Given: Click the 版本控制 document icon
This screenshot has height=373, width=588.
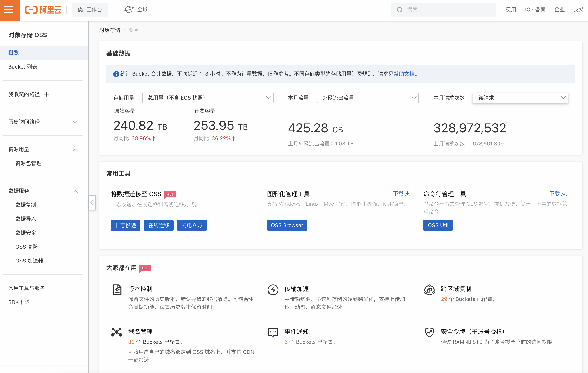Looking at the screenshot, I should 117,290.
